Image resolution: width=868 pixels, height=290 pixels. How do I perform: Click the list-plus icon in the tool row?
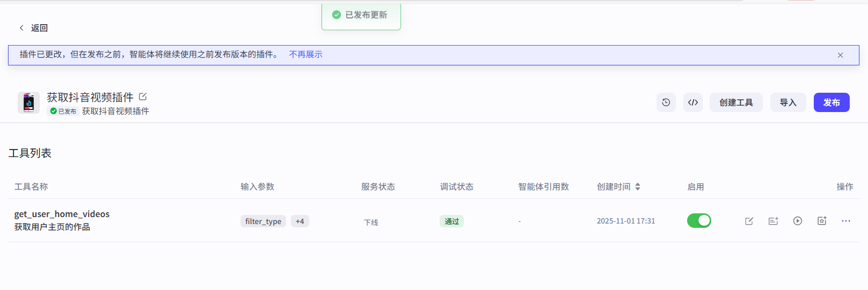point(773,221)
